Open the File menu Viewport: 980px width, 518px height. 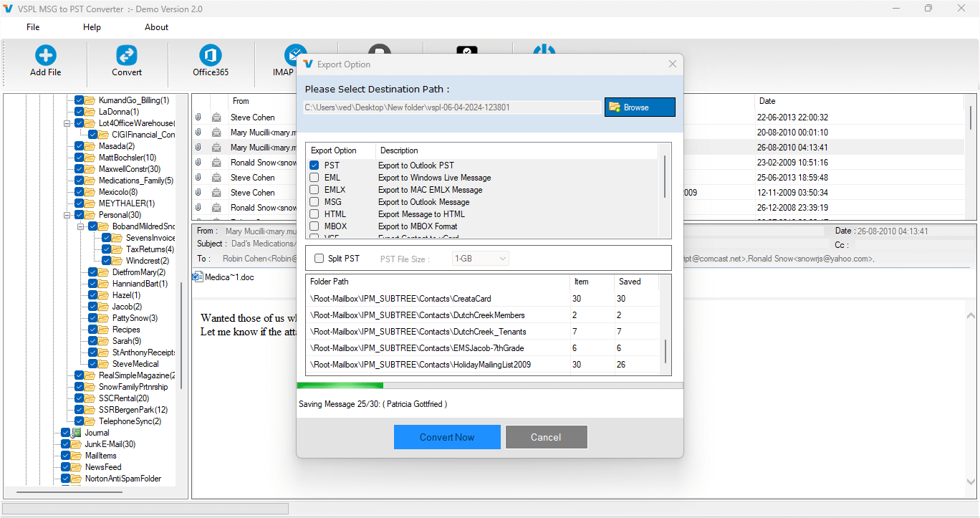pyautogui.click(x=33, y=27)
